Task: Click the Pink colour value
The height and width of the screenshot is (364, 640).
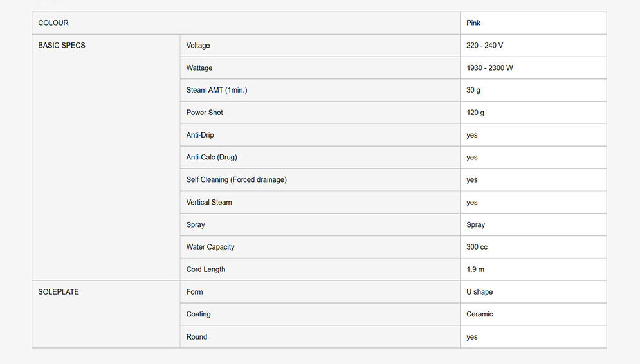Action: point(473,23)
